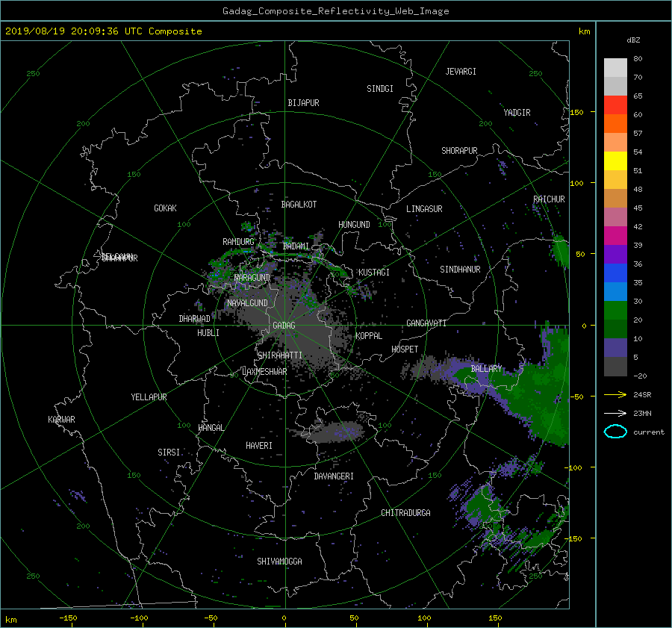The height and width of the screenshot is (628, 672).
Task: Select the red 60 dBZ color swatch
Action: (x=615, y=105)
